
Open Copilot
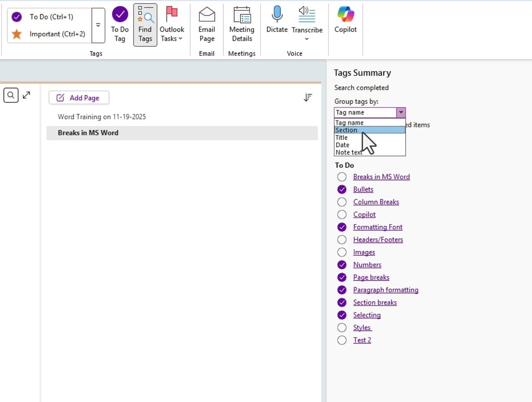pos(345,20)
